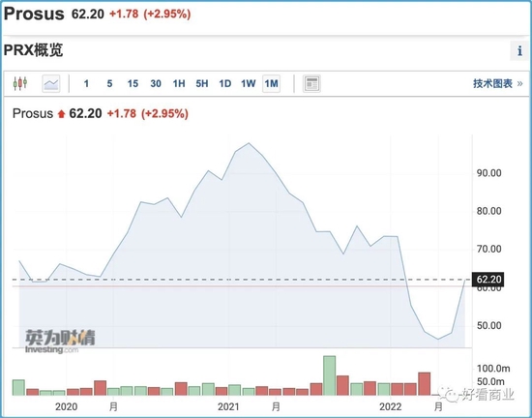
Task: Select the area line chart icon
Action: pos(51,83)
